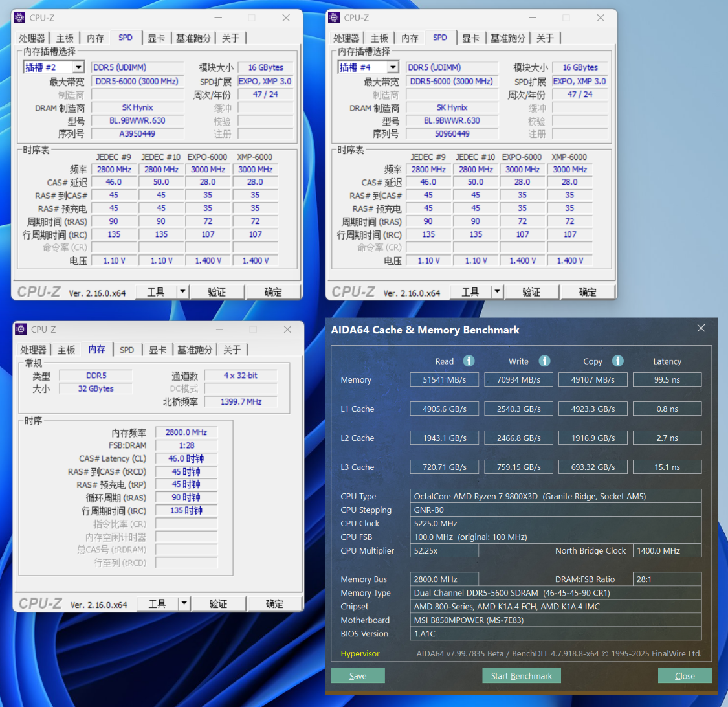Image resolution: width=728 pixels, height=707 pixels.
Task: Switch to 处理器 tab in slot #2 window
Action: click(32, 38)
